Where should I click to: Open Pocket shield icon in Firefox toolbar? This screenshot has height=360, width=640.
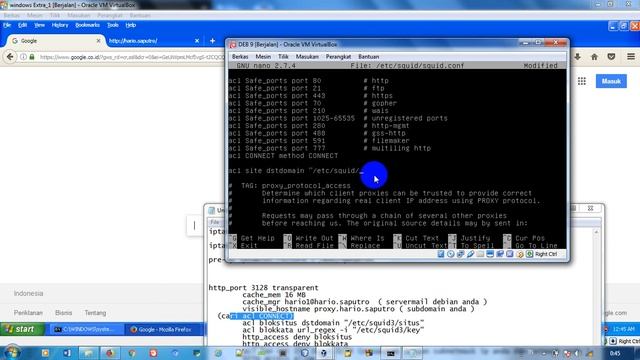611,57
